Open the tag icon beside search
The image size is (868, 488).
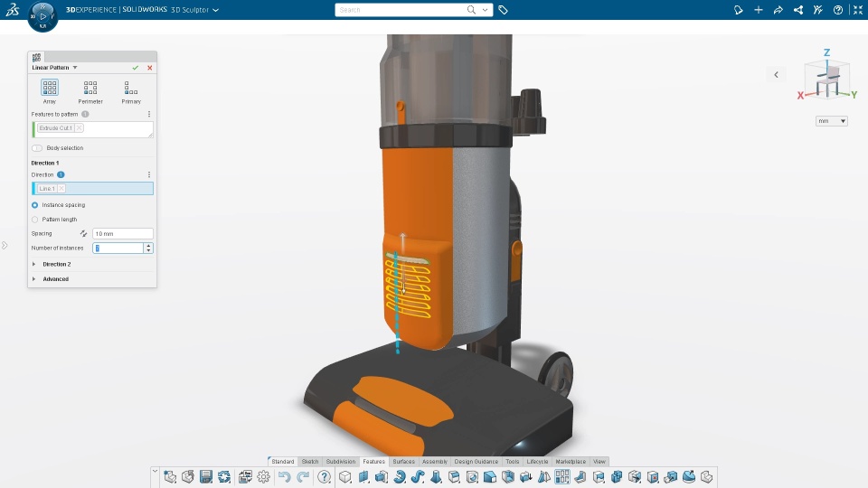point(503,10)
